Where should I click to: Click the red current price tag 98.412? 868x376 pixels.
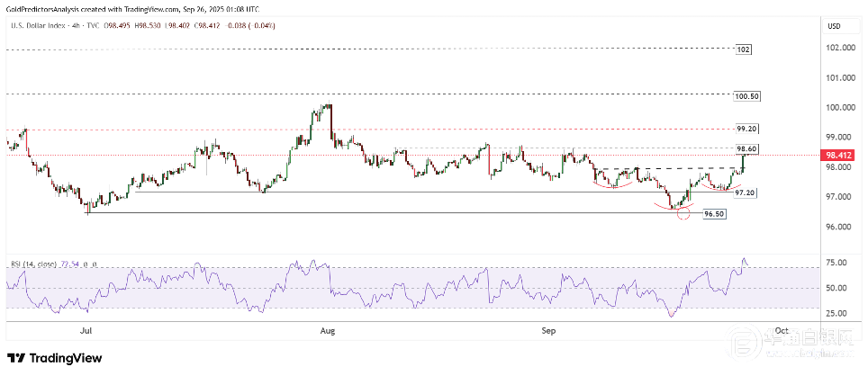838,155
